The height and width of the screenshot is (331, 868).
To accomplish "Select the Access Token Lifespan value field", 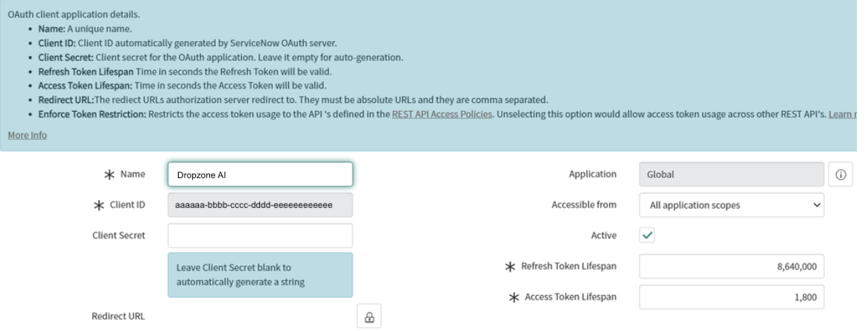I will pos(731,297).
